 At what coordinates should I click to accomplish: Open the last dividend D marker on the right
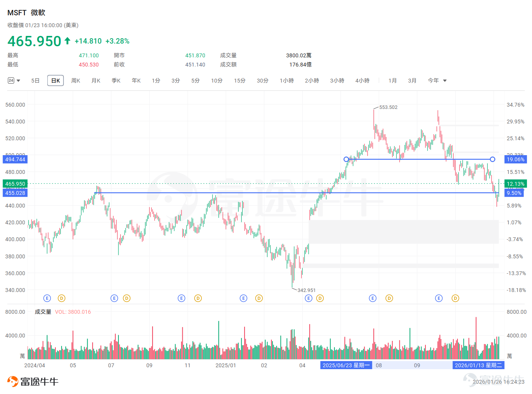(x=455, y=298)
